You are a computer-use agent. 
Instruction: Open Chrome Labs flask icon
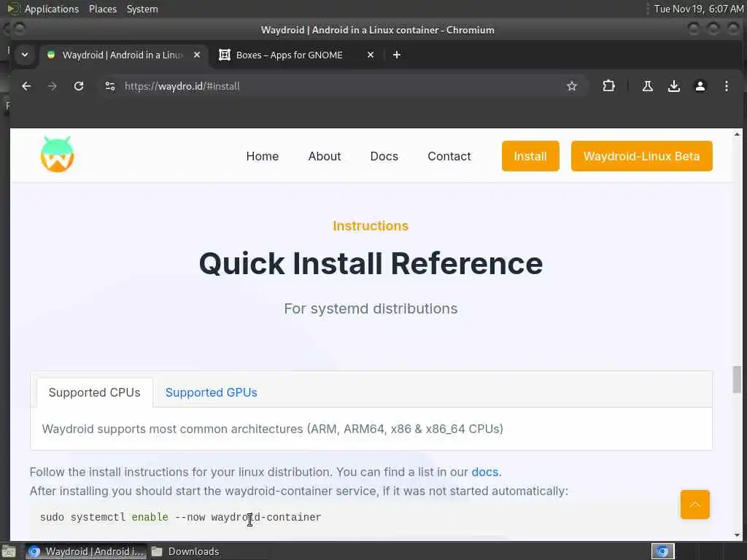click(x=648, y=86)
